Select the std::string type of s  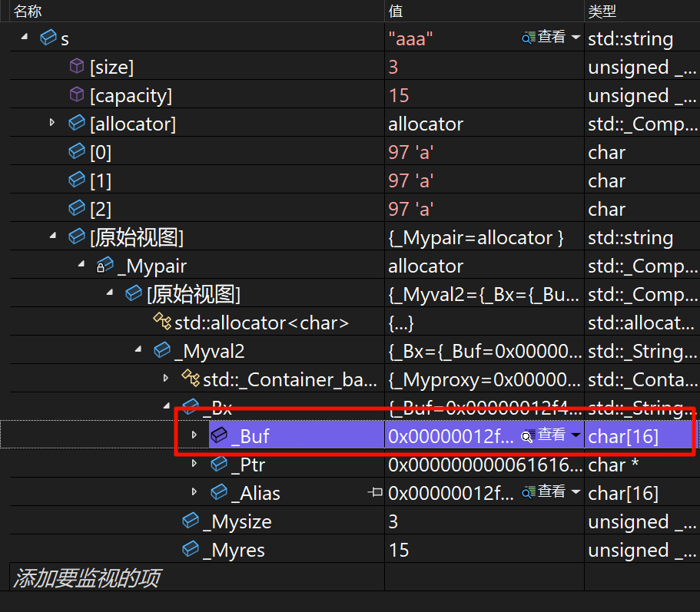point(630,39)
